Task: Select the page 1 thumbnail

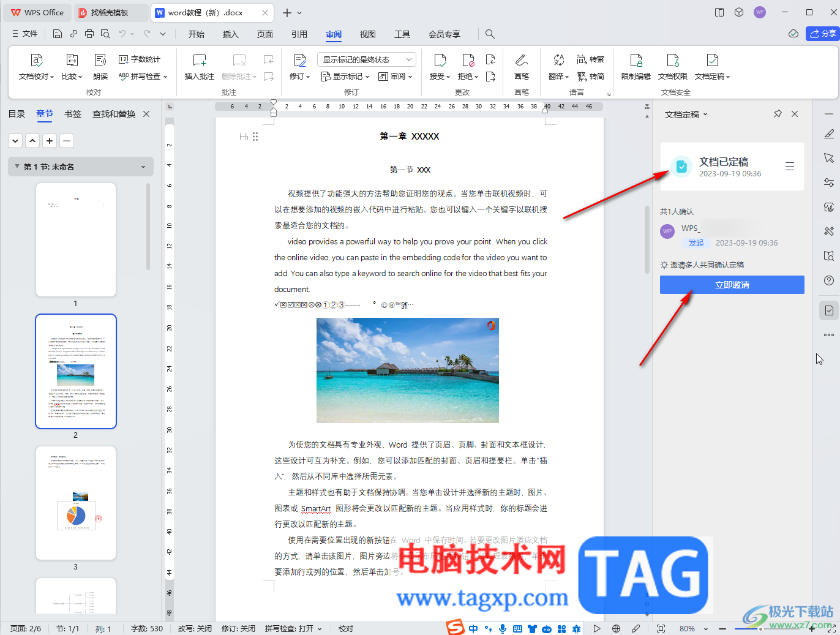Action: pyautogui.click(x=76, y=239)
